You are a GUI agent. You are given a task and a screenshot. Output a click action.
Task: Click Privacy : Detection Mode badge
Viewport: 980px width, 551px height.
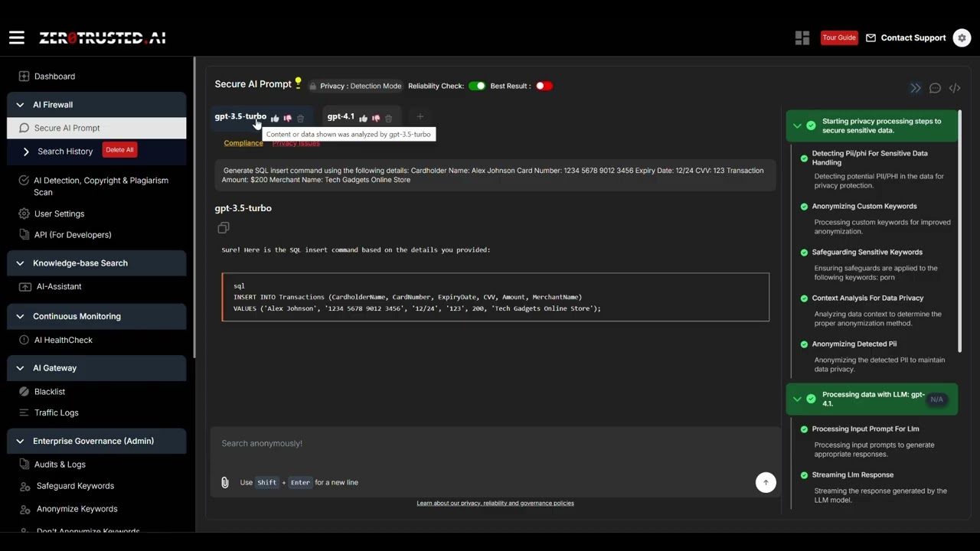[x=354, y=86]
